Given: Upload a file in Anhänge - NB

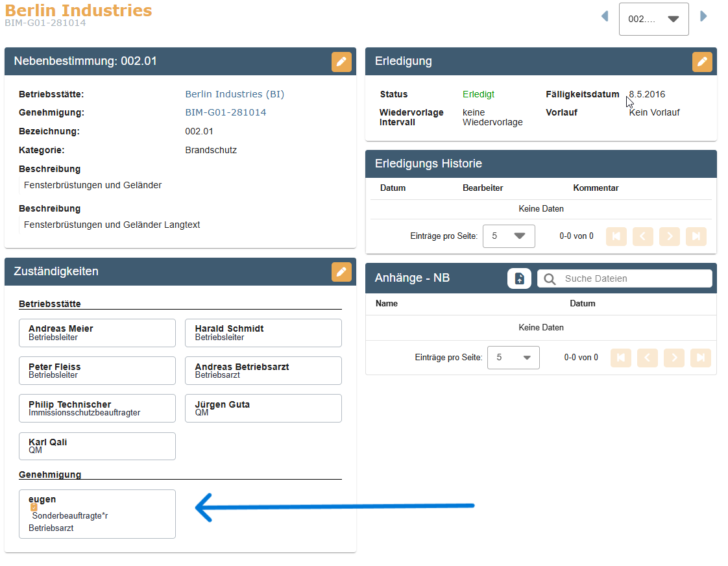Looking at the screenshot, I should coord(519,278).
